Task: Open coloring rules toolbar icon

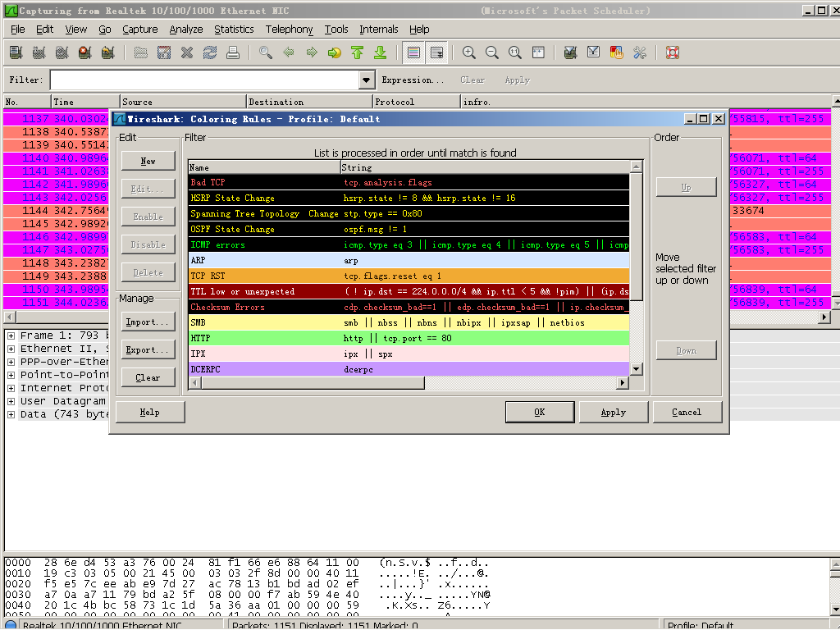Action: coord(617,52)
